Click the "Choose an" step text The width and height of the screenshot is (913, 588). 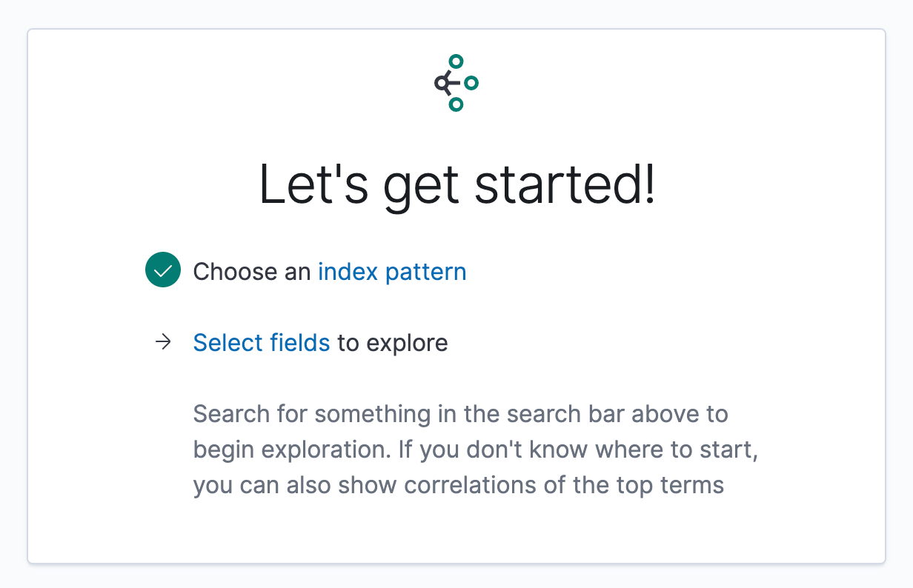coord(252,272)
